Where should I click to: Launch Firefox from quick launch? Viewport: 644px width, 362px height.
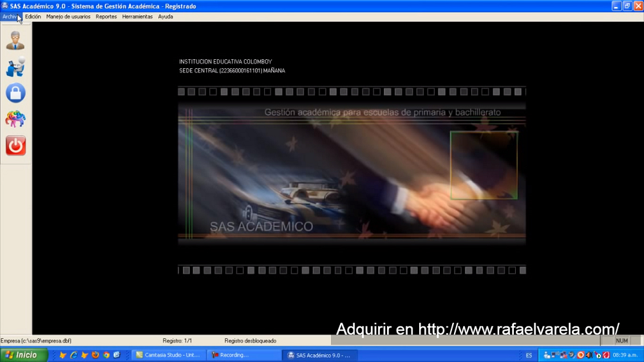(95, 355)
